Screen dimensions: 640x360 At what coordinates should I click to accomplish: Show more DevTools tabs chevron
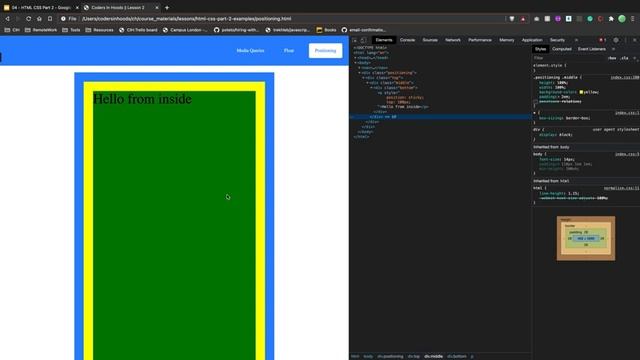click(576, 40)
